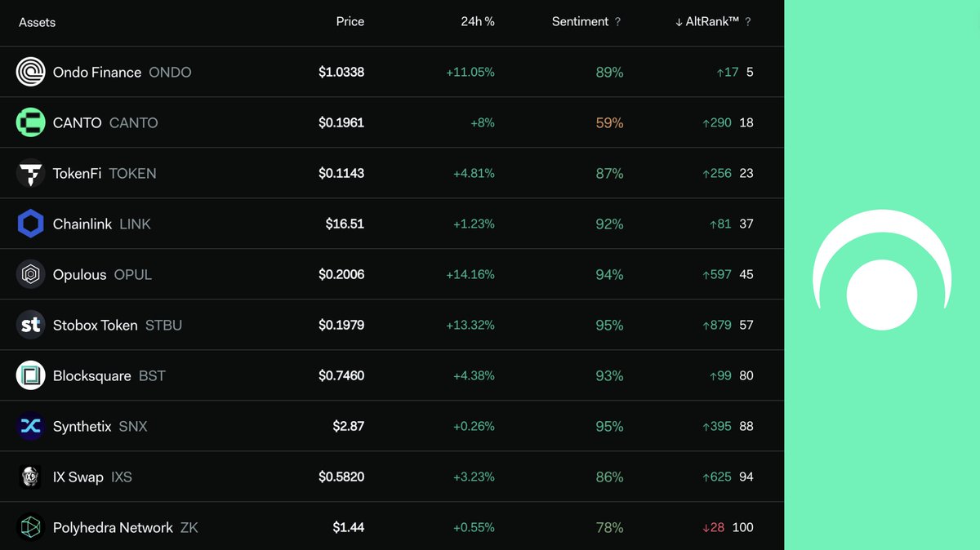This screenshot has height=550, width=980.
Task: Click the 92% sentiment value
Action: 609,224
